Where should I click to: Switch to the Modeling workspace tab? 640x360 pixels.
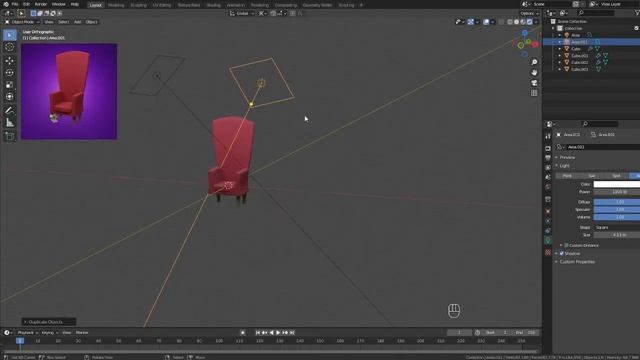(x=116, y=5)
